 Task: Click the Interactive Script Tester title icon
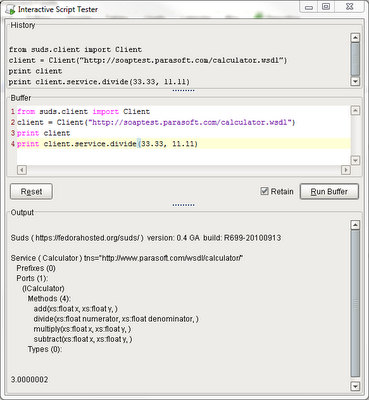10,9
